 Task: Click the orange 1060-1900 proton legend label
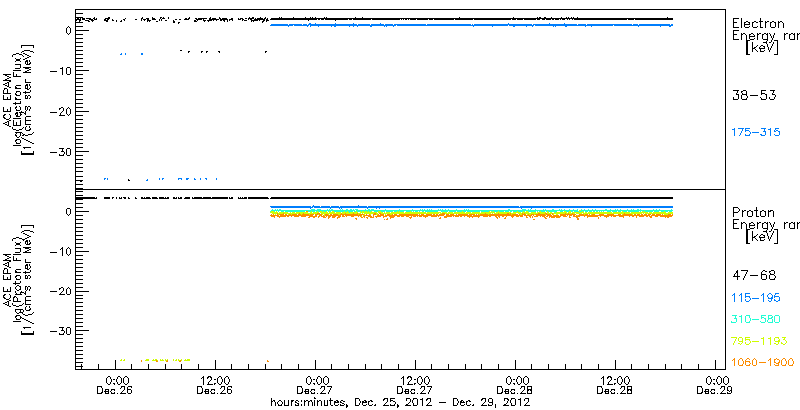pyautogui.click(x=763, y=362)
